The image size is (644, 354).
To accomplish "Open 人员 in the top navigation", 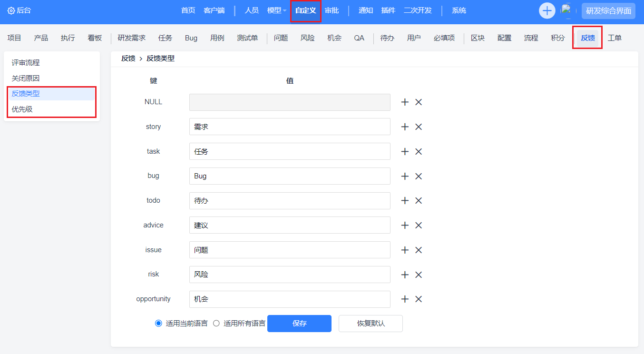I will pos(252,10).
